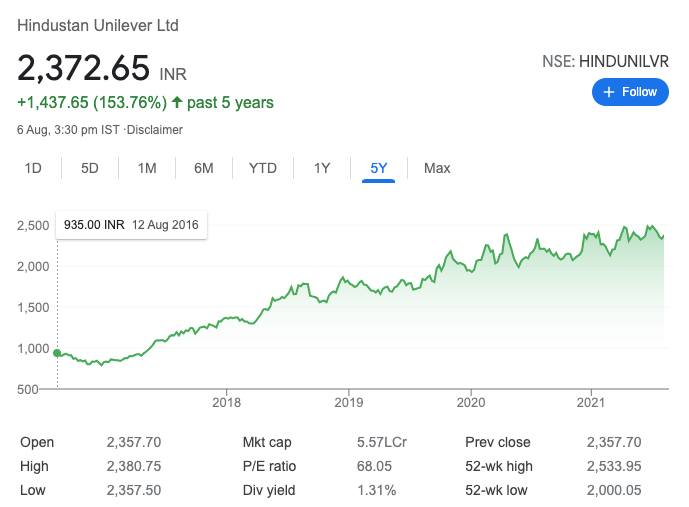Click the Follow button
689x507 pixels.
630,92
